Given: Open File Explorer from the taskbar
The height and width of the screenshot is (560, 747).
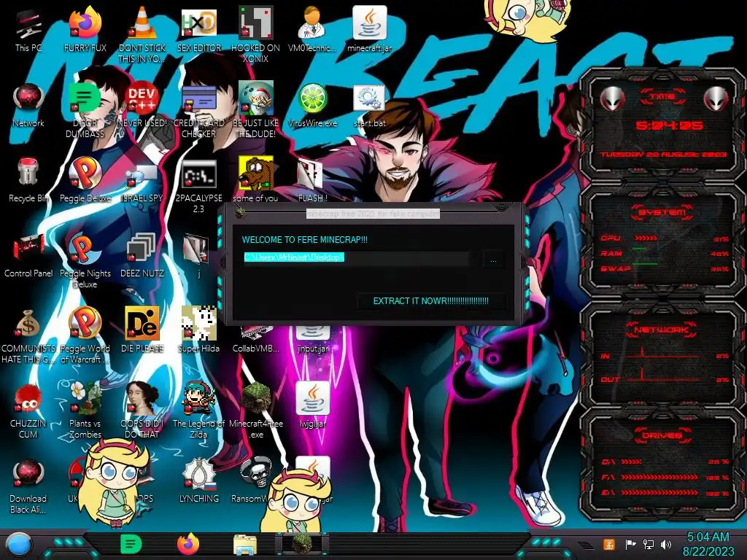Looking at the screenshot, I should [245, 545].
